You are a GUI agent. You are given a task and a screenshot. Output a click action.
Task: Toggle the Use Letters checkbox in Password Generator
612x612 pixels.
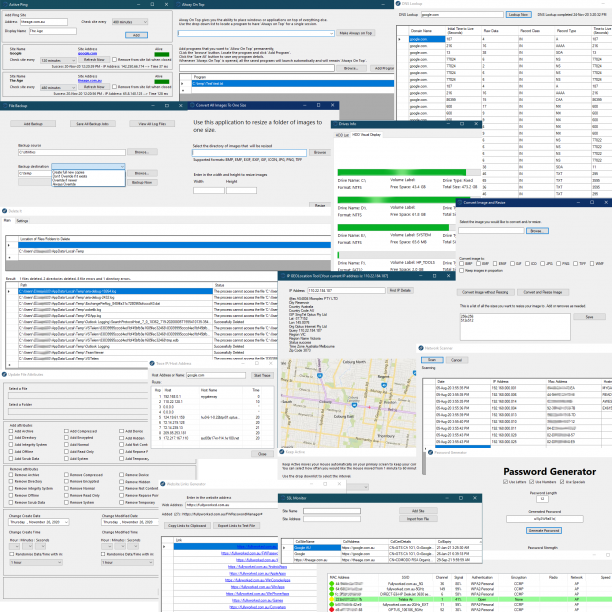(x=505, y=482)
